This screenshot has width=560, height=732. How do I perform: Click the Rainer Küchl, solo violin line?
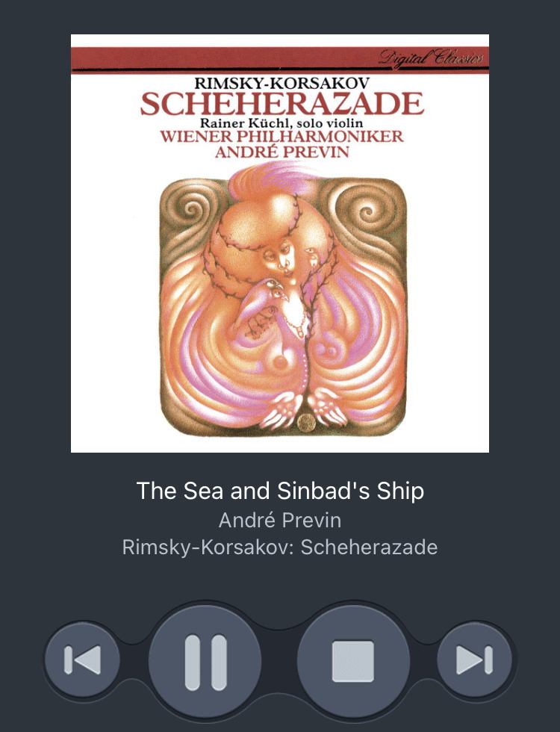(x=281, y=123)
